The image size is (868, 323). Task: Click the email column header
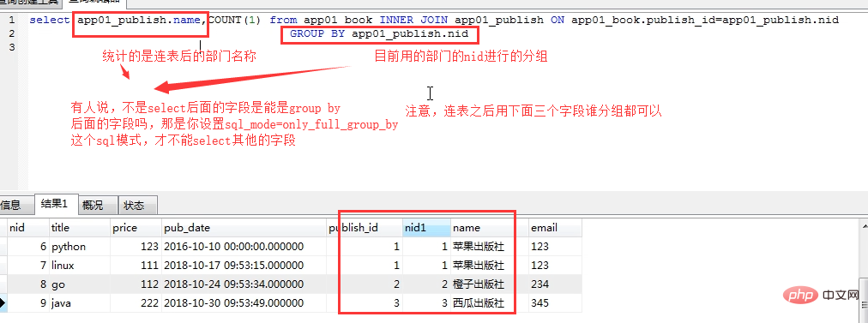[554, 227]
